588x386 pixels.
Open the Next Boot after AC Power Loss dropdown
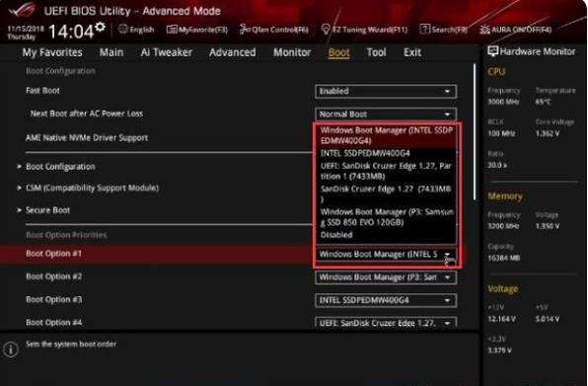386,115
